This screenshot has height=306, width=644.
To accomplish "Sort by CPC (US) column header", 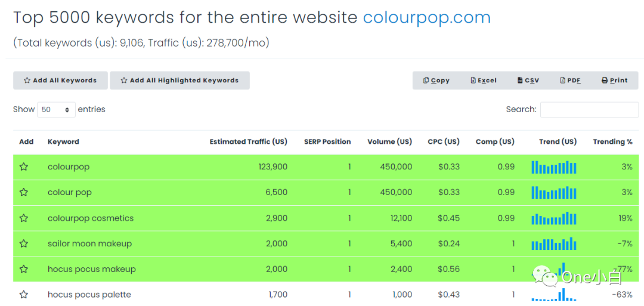I will click(x=444, y=142).
